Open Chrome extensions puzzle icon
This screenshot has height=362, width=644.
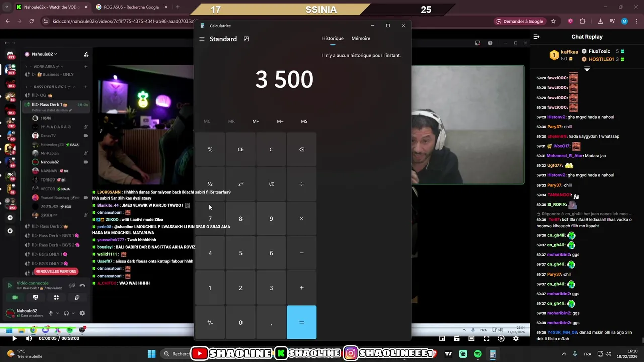click(x=583, y=21)
